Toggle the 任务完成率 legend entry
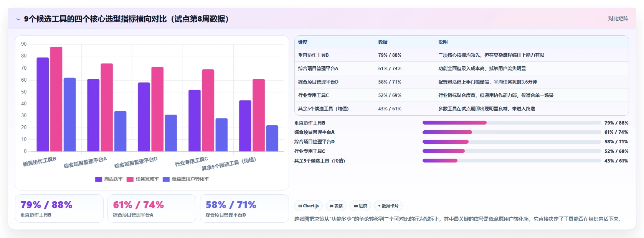This screenshot has width=644, height=238. tap(143, 179)
